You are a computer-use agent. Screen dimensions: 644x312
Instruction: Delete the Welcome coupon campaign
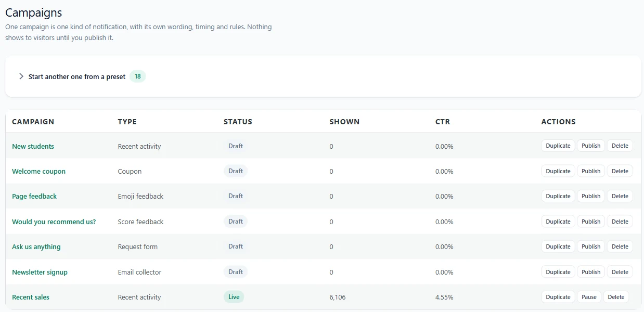tap(620, 171)
